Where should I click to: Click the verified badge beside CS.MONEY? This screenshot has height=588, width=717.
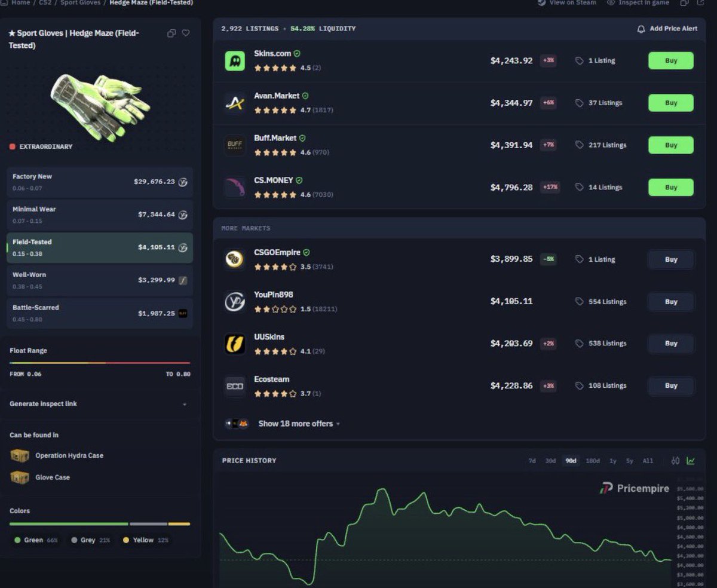click(299, 180)
